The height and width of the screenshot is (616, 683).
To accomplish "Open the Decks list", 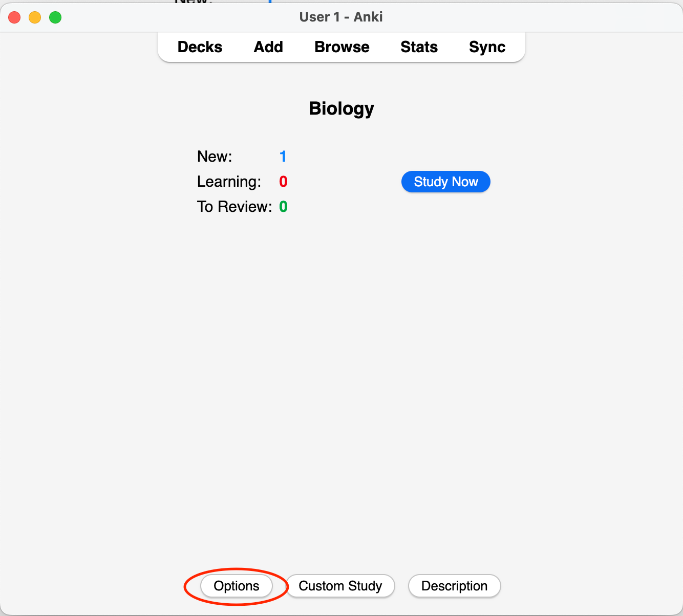I will tap(200, 47).
